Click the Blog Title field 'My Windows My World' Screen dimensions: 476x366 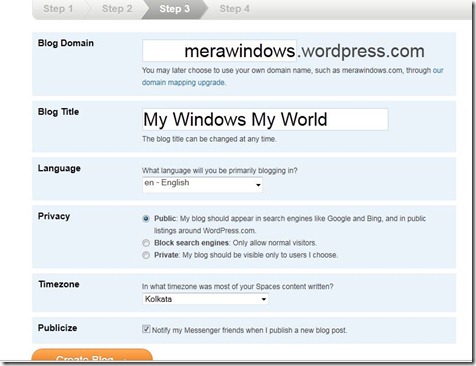click(x=265, y=119)
